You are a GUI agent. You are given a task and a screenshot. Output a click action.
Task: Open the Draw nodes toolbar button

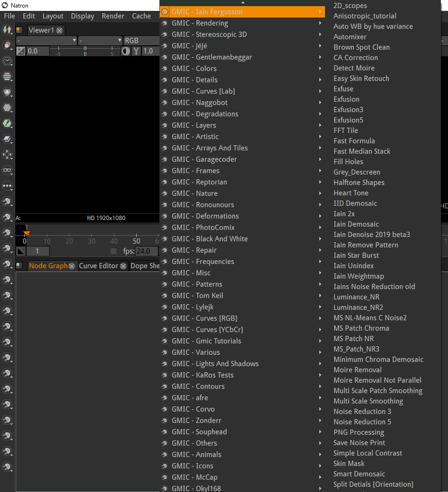point(7,45)
